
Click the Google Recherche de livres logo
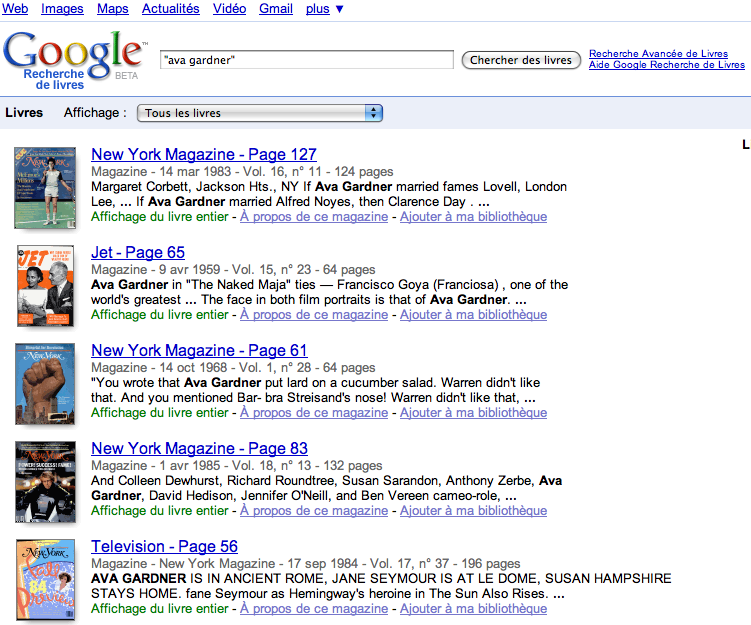(x=74, y=60)
